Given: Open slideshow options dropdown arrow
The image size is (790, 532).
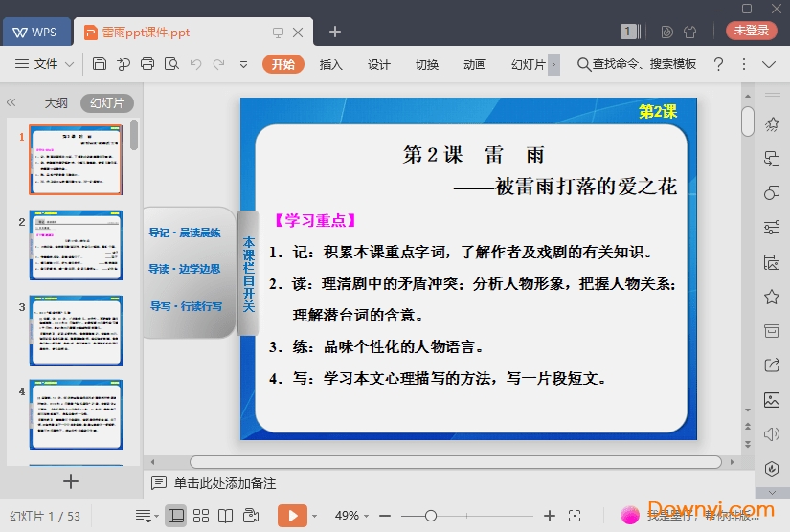Looking at the screenshot, I should [x=315, y=516].
